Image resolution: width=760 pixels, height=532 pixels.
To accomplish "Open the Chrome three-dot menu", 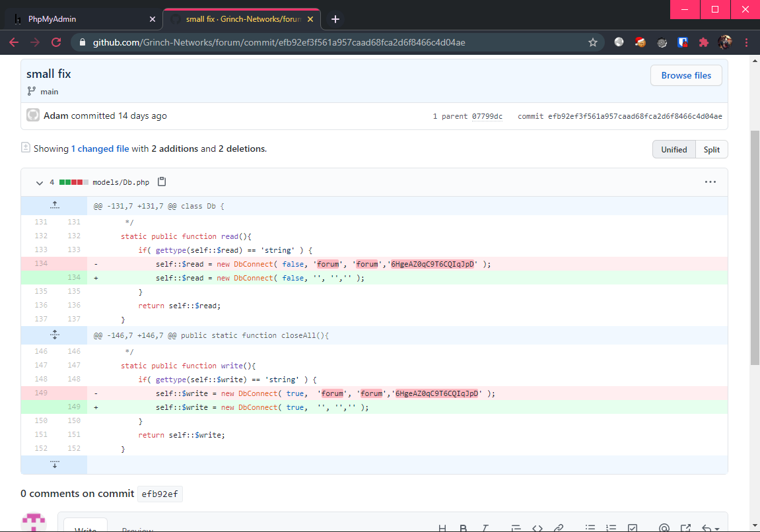I will click(x=746, y=43).
